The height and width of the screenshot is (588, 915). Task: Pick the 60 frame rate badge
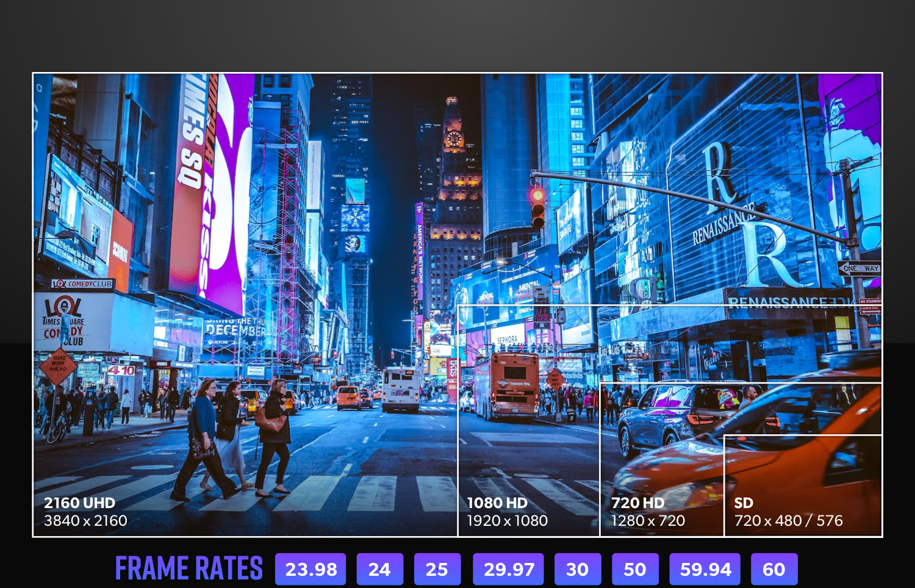(x=773, y=569)
